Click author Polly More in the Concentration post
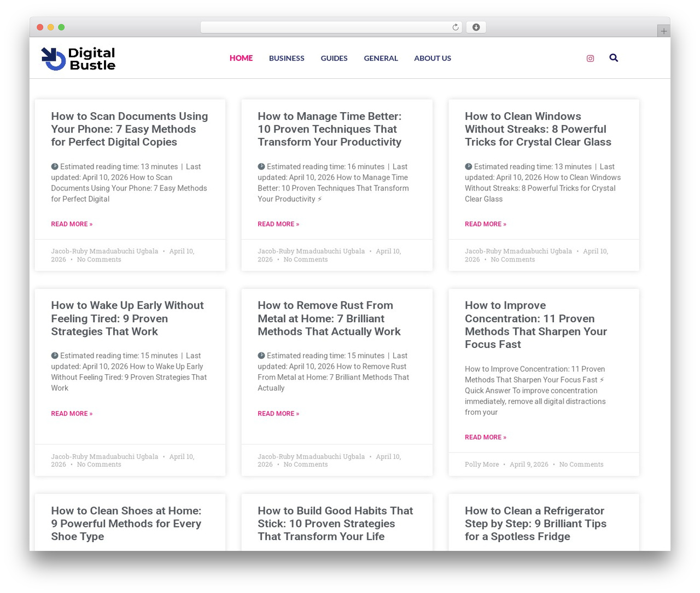 click(482, 464)
